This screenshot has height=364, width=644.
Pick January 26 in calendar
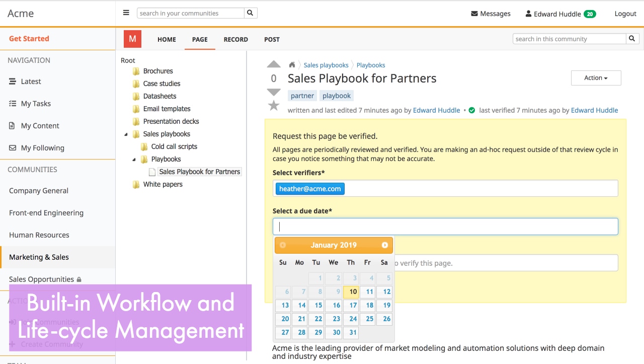click(384, 319)
